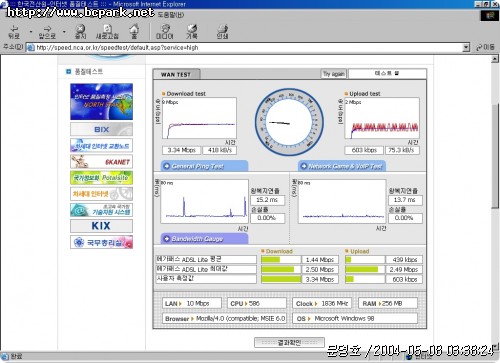Click the address bar URL field
The width and height of the screenshot is (500, 363).
coord(248,48)
